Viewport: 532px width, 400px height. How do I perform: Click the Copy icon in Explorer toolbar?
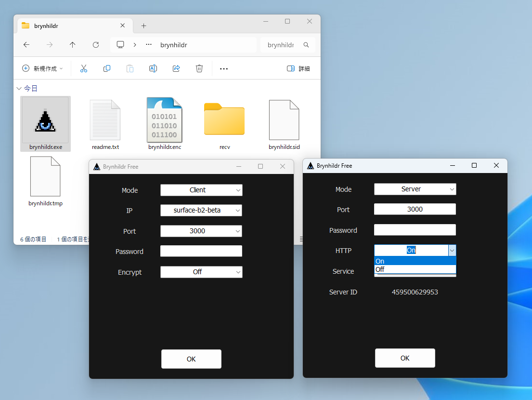106,68
